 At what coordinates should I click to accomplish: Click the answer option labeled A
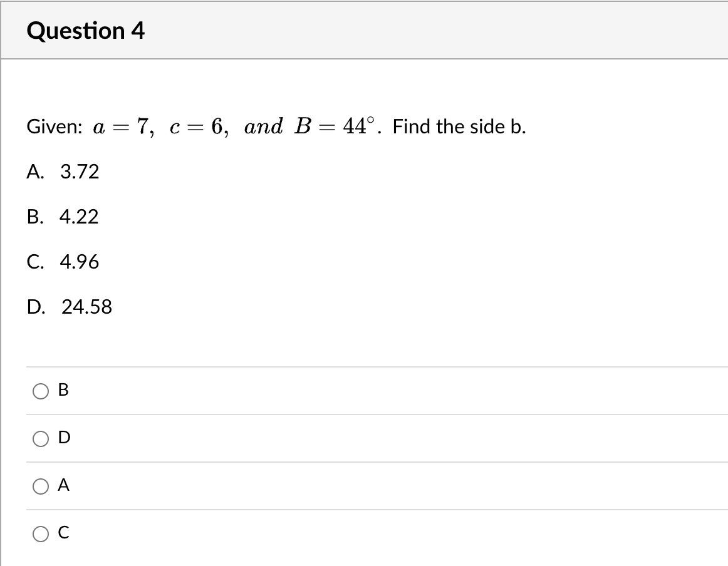pyautogui.click(x=61, y=486)
